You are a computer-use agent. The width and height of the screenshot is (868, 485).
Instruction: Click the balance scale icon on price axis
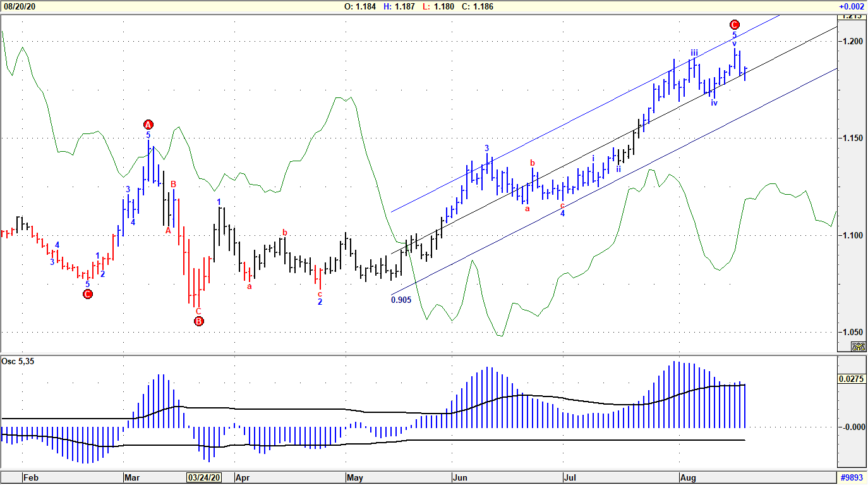click(x=858, y=346)
